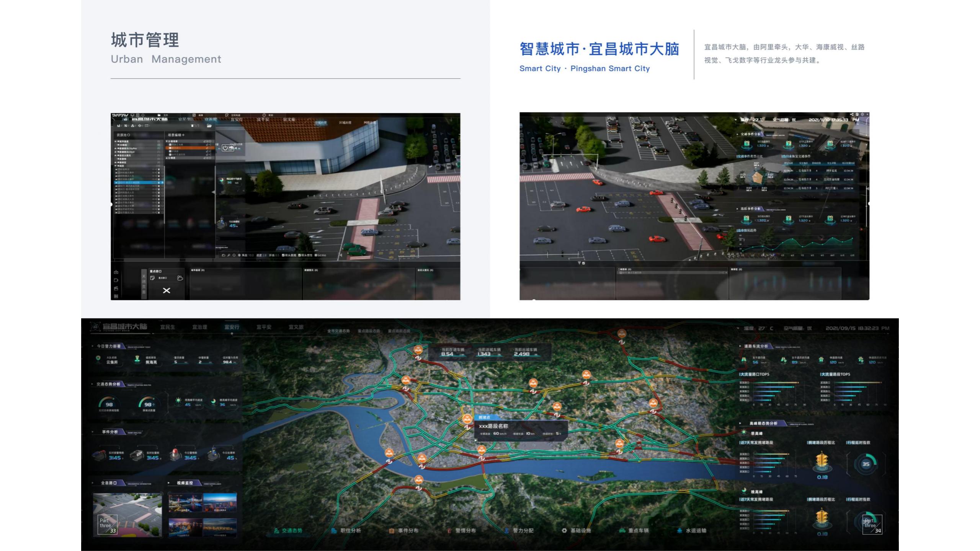Click the 事件分布 button on map bar
The image size is (980, 551).
[x=404, y=531]
